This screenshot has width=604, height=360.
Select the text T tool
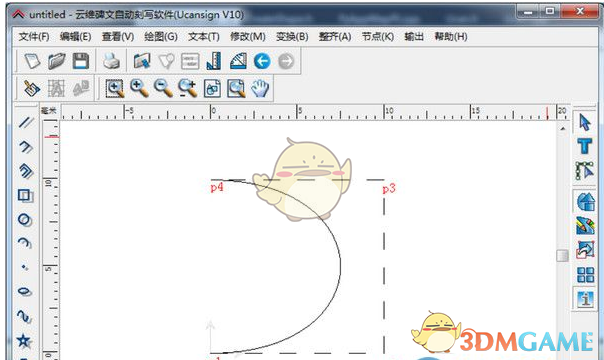(x=585, y=146)
